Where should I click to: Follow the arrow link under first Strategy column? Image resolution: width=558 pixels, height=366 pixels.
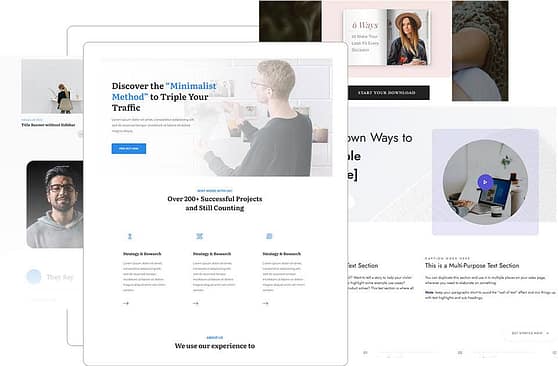click(126, 303)
